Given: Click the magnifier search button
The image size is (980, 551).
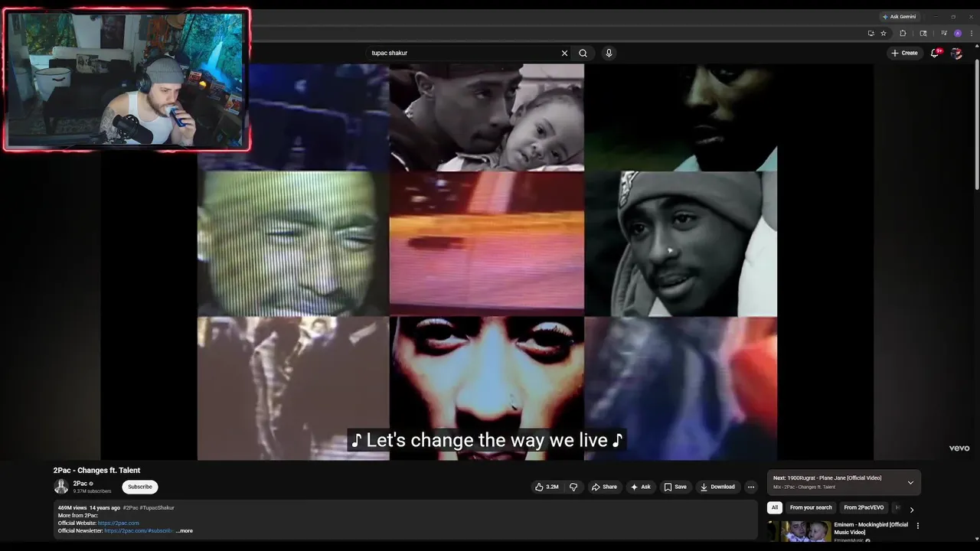Looking at the screenshot, I should 583,53.
